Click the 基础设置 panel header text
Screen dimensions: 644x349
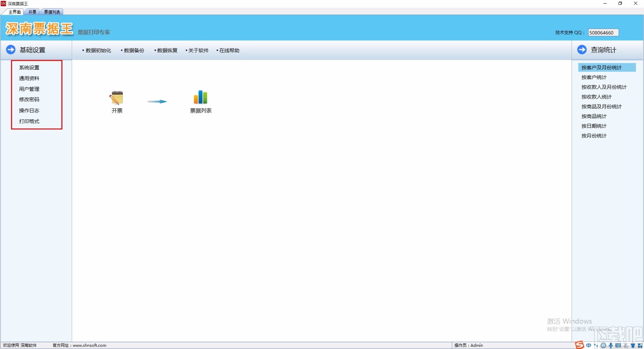(33, 50)
